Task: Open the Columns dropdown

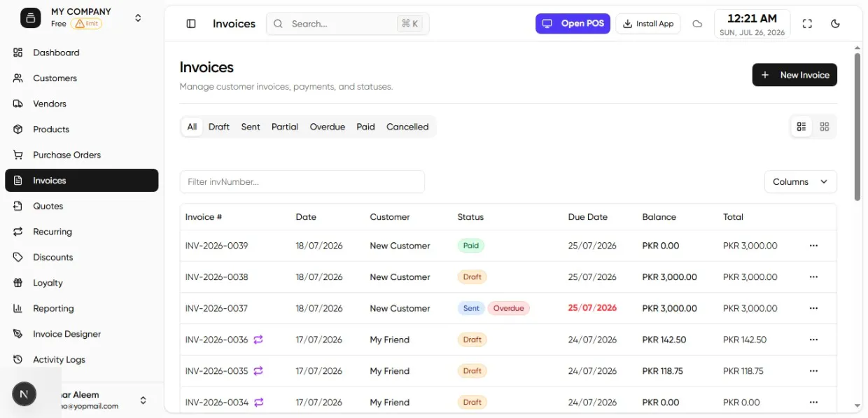Action: (x=800, y=182)
